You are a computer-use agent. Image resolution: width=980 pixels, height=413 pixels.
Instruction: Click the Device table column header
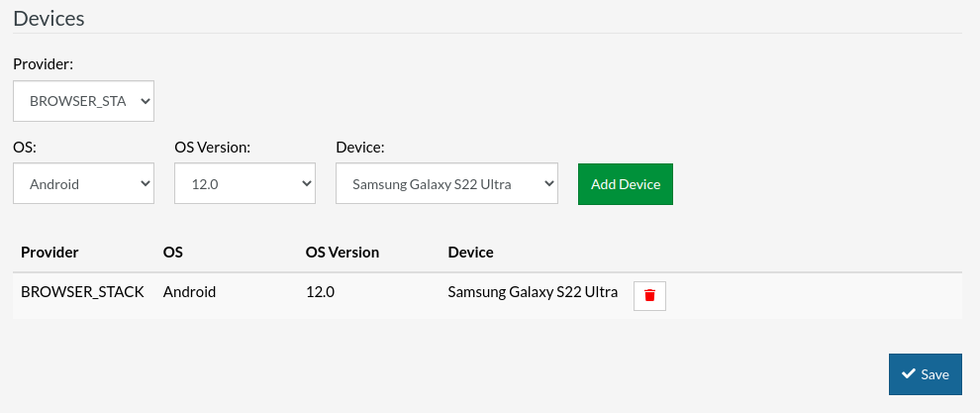pos(470,253)
